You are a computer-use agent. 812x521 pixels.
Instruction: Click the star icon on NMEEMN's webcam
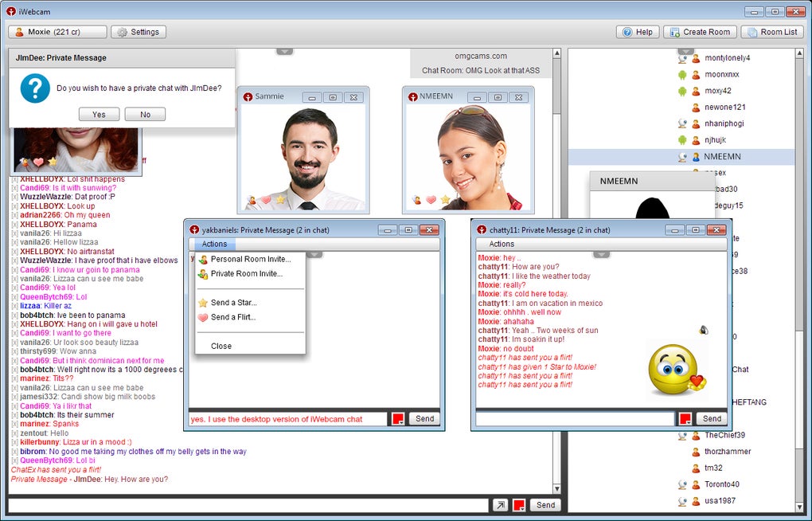pos(445,200)
